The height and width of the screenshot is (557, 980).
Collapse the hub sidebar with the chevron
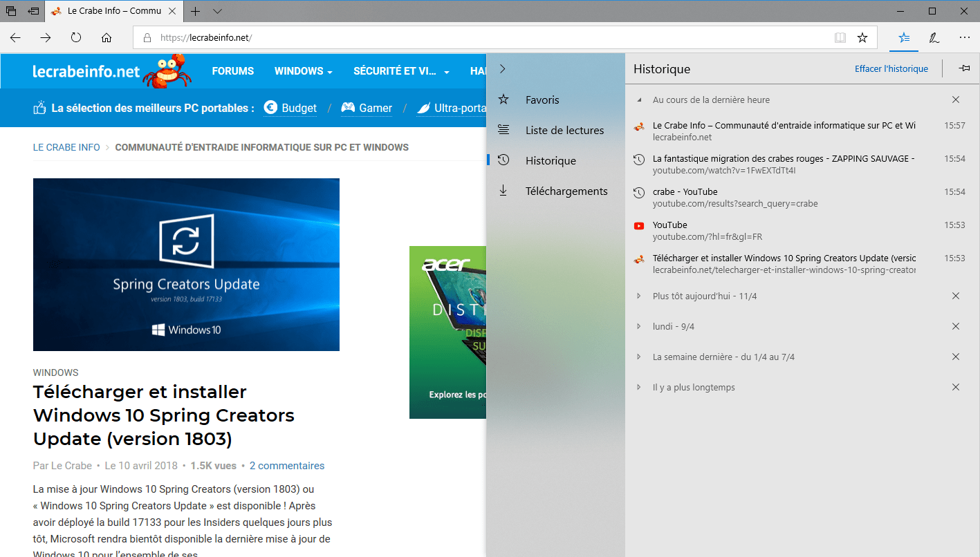point(503,69)
